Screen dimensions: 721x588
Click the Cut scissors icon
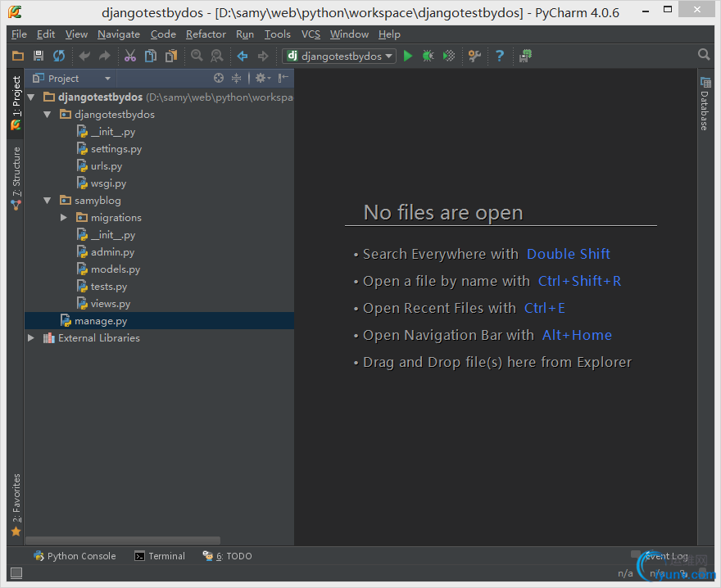click(x=130, y=56)
